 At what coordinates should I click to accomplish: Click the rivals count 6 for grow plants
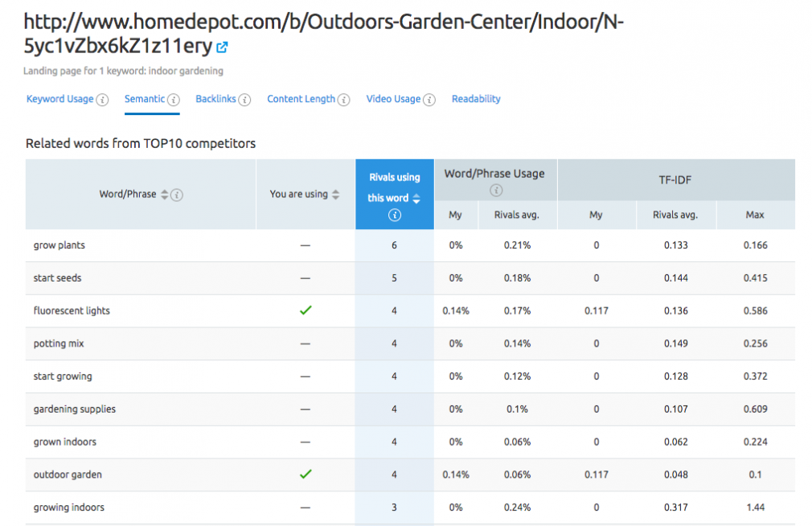(x=394, y=245)
